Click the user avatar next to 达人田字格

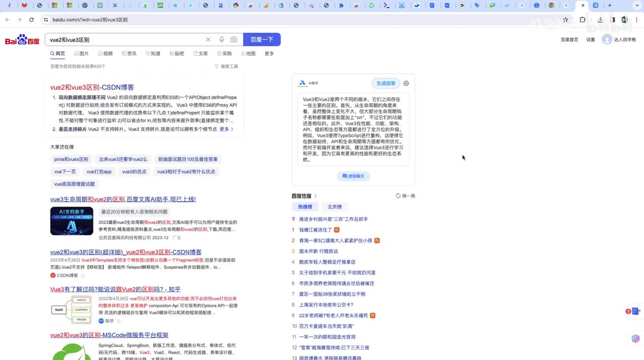click(607, 40)
